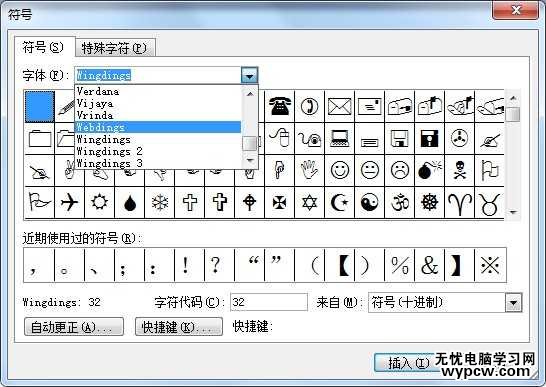Select the yin yang symbol
Screen dimensions: 546x387
(x=369, y=202)
